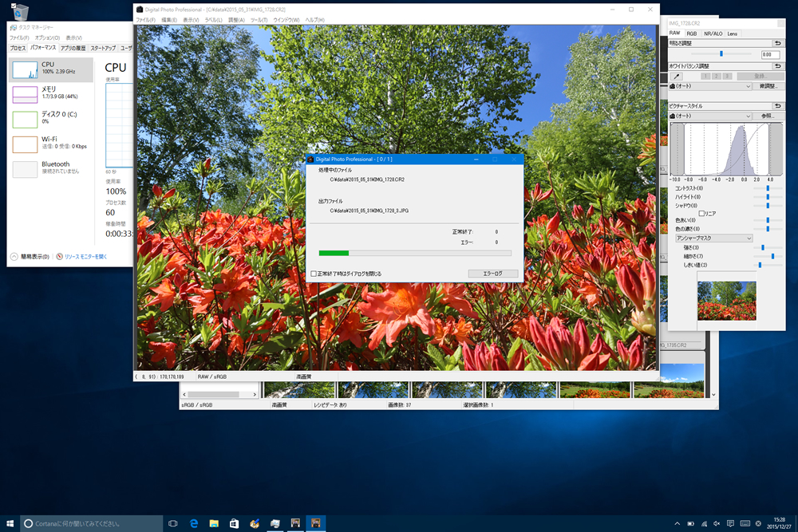The image size is (798, 532).
Task: Select Memory in Task Manager performance list
Action: 51,94
